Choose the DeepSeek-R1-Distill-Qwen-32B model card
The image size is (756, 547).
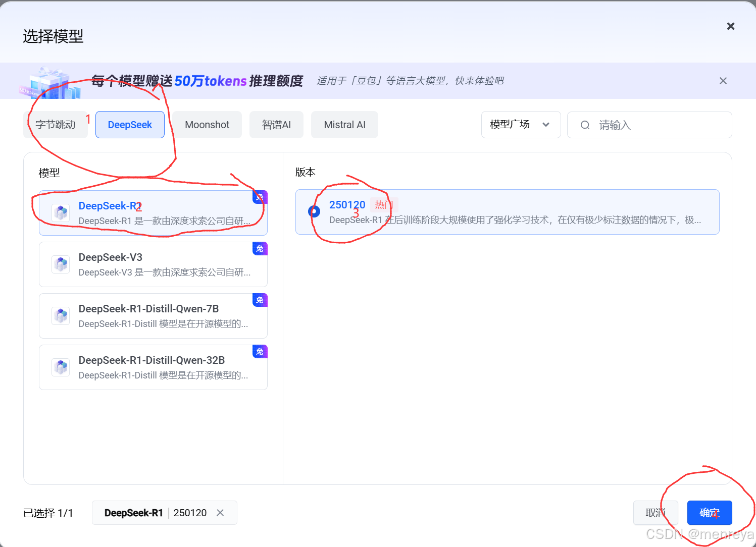pyautogui.click(x=153, y=367)
